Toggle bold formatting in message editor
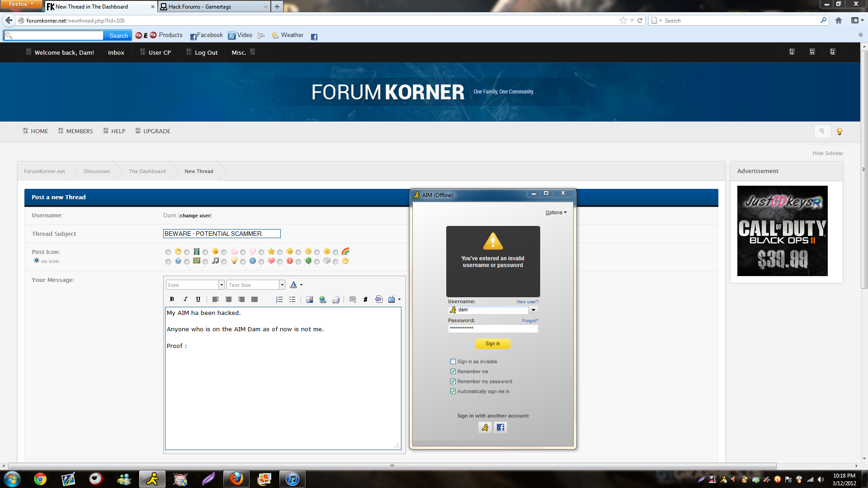The height and width of the screenshot is (488, 868). click(172, 299)
